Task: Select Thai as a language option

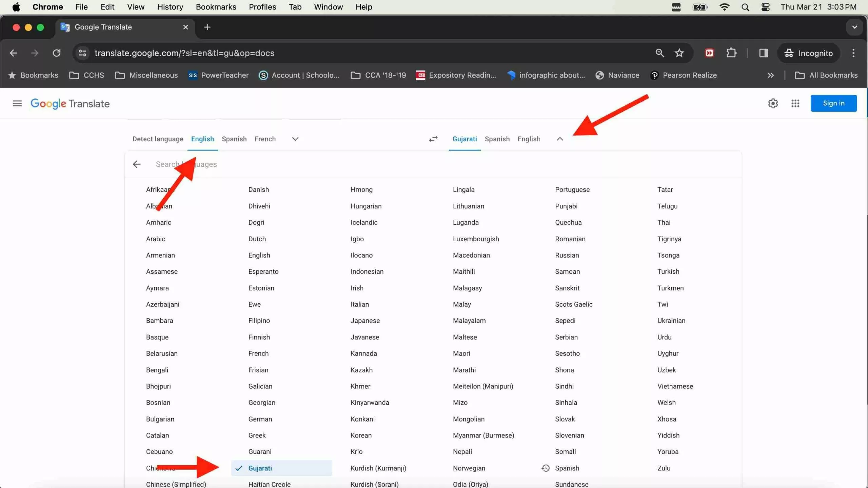Action: tap(664, 222)
